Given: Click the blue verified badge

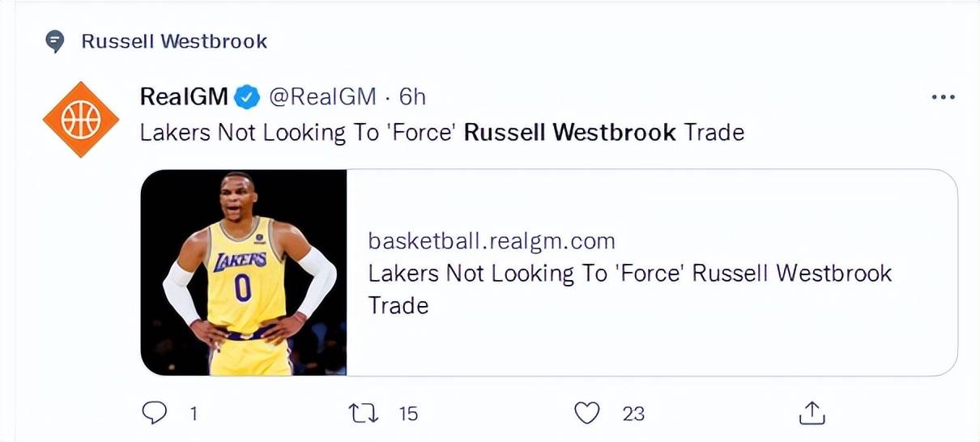Looking at the screenshot, I should pyautogui.click(x=246, y=97).
